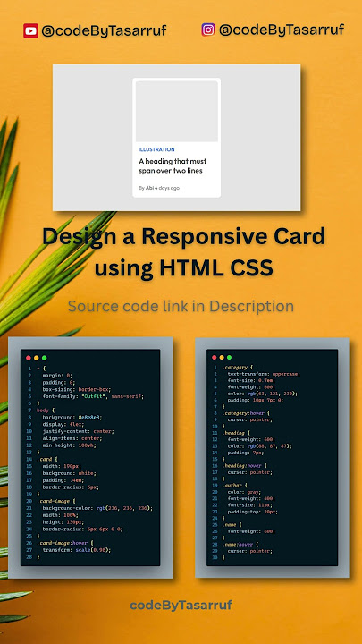The width and height of the screenshot is (362, 644).
Task: Open the @codeByTasarruf handle beside the YouTube logo
Action: coord(104,31)
